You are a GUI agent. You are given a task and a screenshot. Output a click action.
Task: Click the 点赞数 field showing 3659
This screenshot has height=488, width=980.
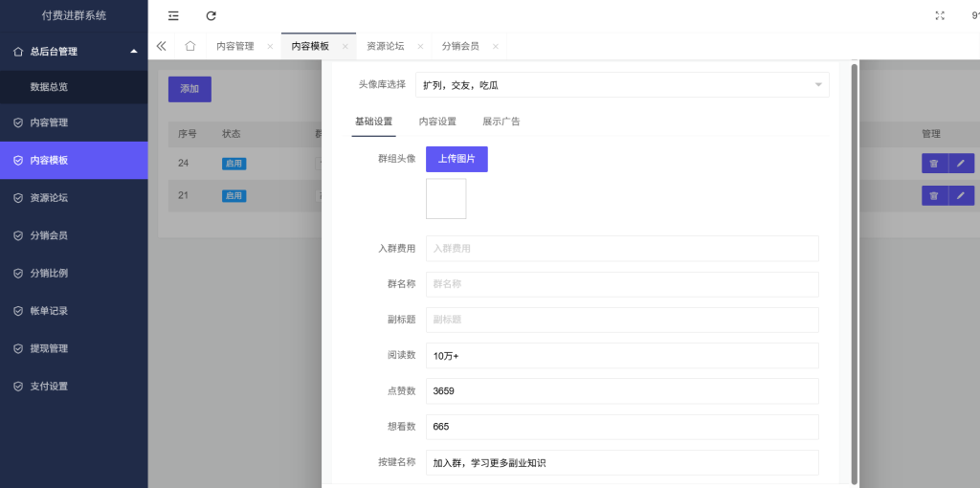(622, 391)
